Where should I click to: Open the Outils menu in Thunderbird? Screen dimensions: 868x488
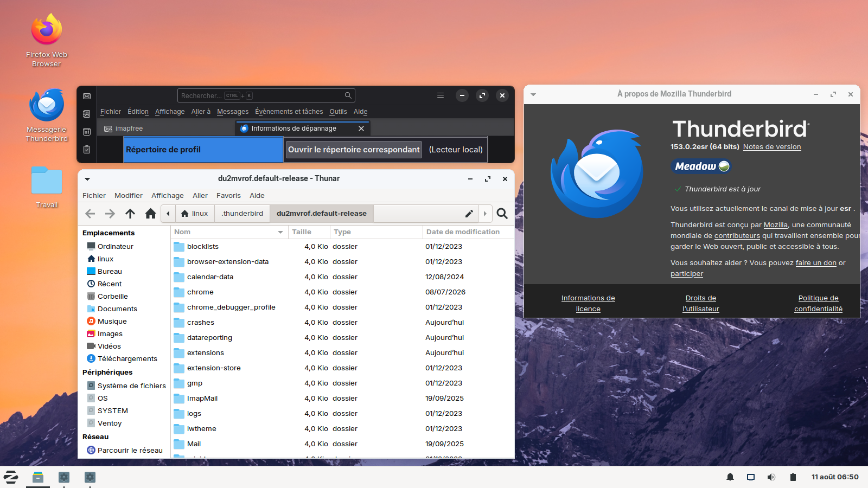coord(338,112)
